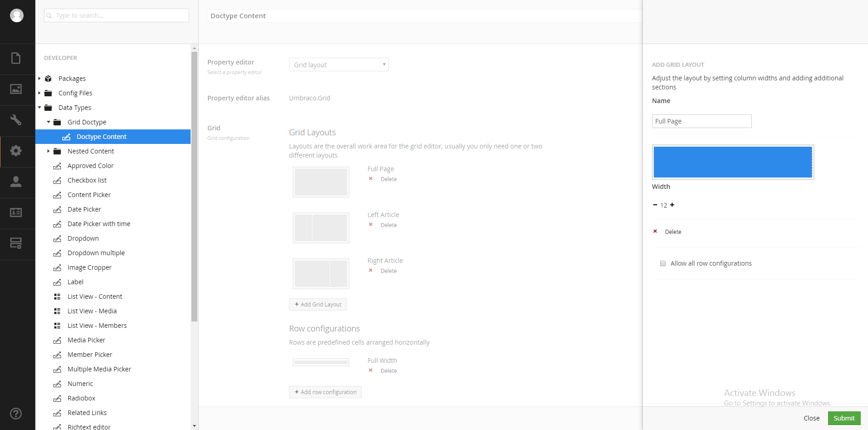Edit the layout Name field Full Page
868x430 pixels.
(x=702, y=121)
